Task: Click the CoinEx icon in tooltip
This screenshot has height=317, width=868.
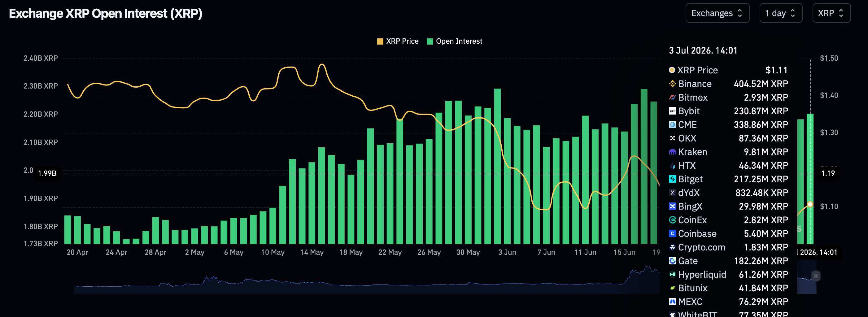Action: click(672, 220)
